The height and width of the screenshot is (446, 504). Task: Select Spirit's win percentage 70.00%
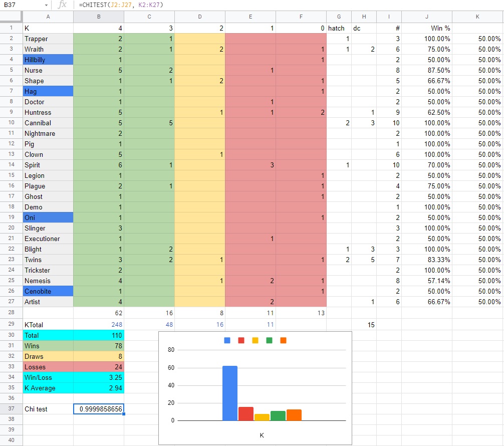point(426,165)
